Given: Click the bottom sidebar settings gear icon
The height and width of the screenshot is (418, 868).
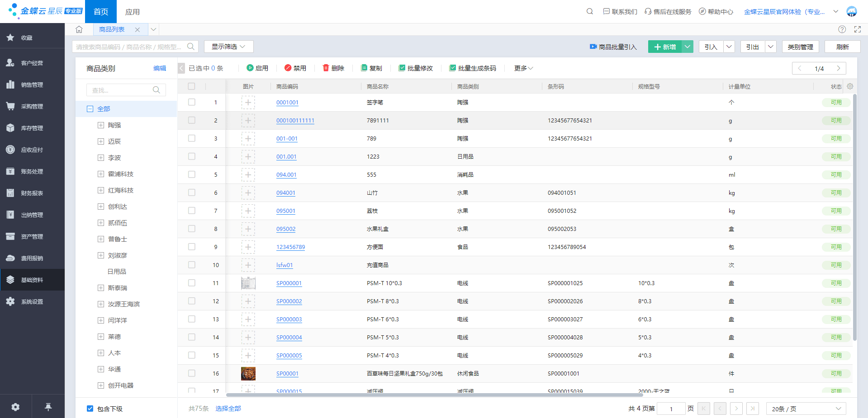Looking at the screenshot, I should click(15, 407).
